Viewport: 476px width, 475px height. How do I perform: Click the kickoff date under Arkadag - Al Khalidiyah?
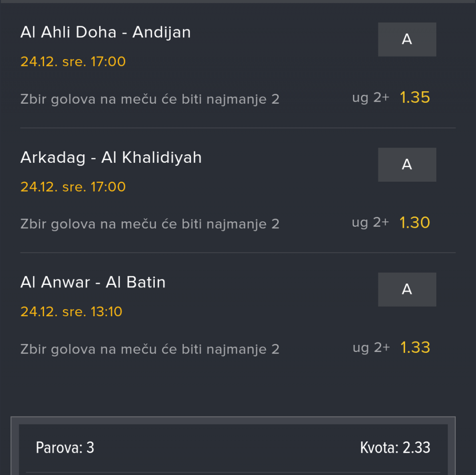[73, 187]
